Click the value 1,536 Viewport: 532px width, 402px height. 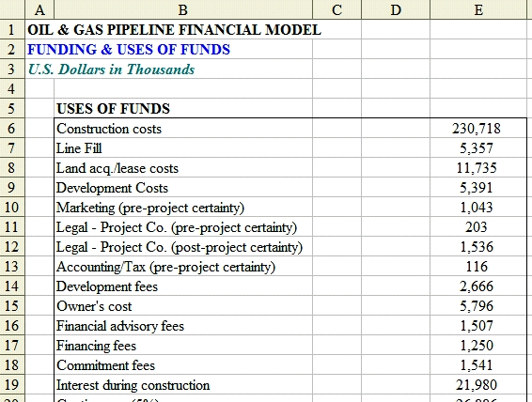click(477, 247)
